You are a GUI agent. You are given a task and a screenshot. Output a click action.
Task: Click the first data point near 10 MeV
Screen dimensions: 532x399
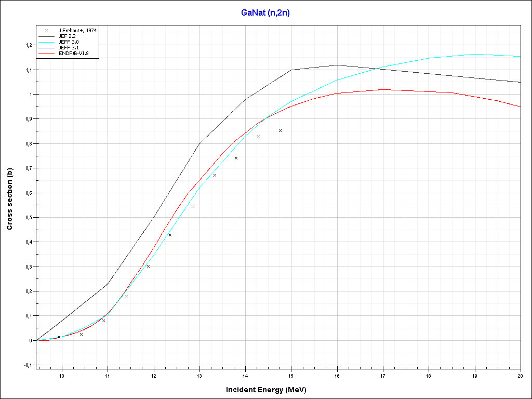(x=59, y=337)
